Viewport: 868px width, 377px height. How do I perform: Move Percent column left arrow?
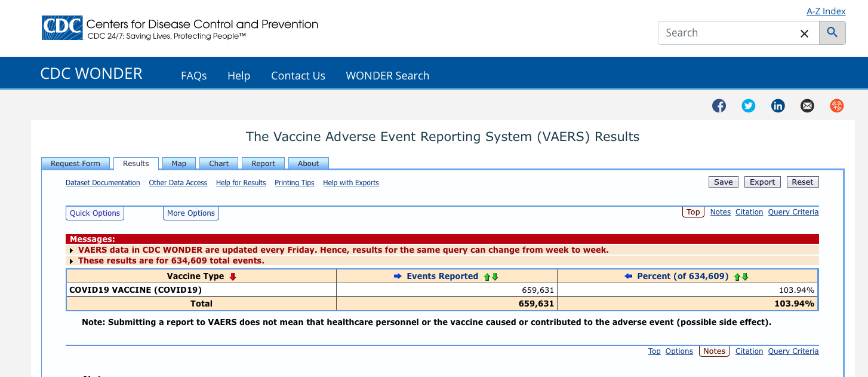tap(628, 276)
